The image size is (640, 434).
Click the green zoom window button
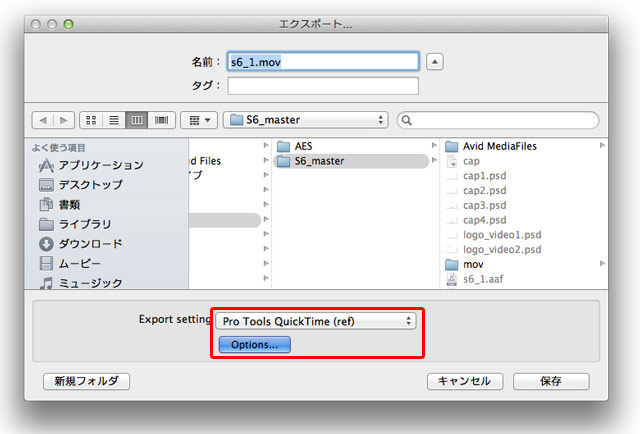[69, 24]
